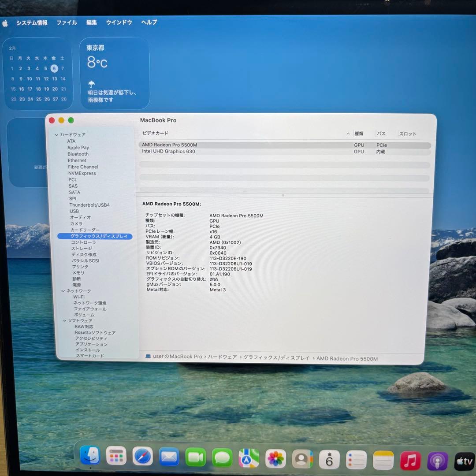476x476 pixels.
Task: Select Wi-Fi under the ネットワーク section
Action: [80, 297]
